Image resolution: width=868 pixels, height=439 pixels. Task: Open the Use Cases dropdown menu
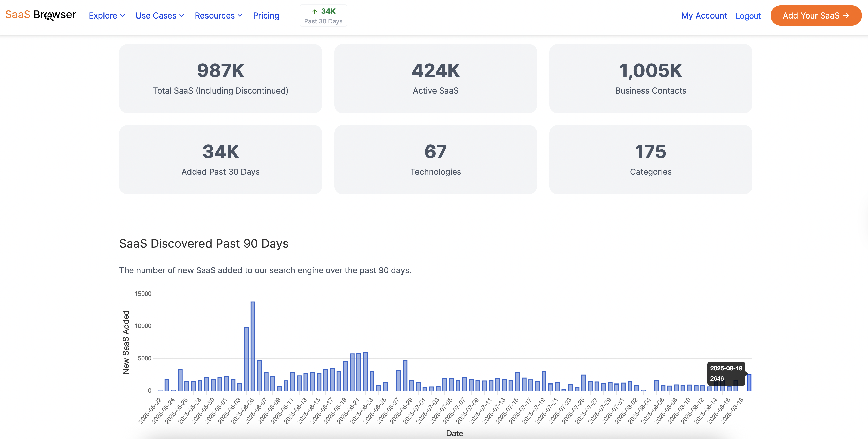(160, 15)
